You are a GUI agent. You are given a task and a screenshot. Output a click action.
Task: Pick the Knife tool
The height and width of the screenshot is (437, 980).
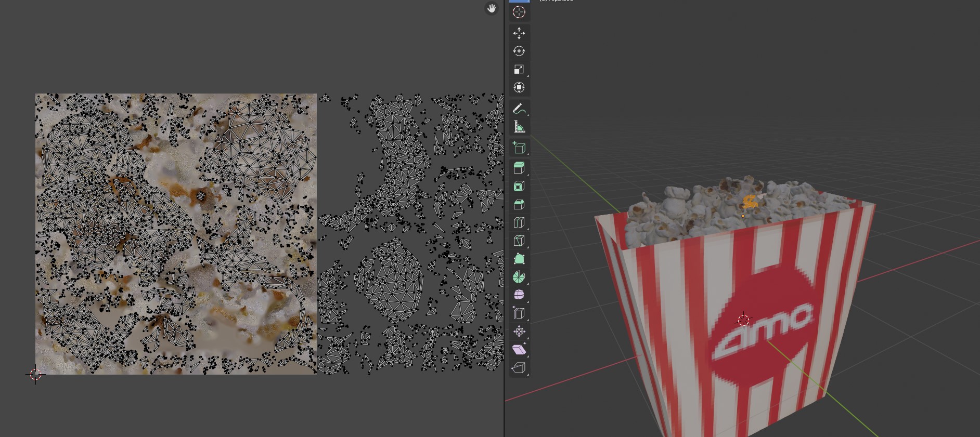(x=519, y=241)
